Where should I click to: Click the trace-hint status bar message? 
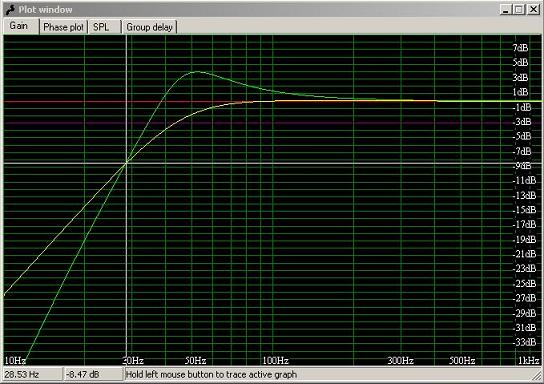tap(211, 375)
